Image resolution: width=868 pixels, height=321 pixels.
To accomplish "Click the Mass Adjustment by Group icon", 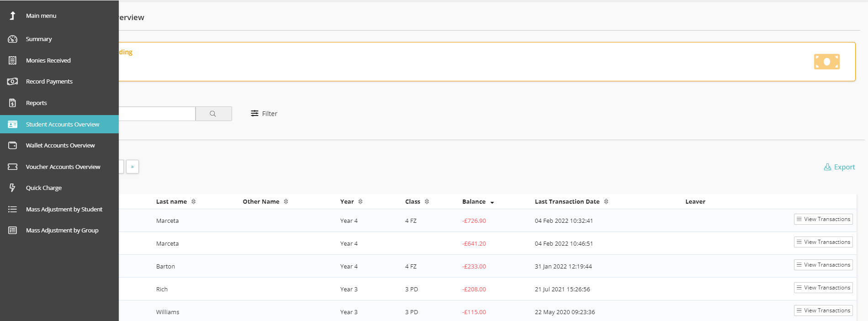I will (x=12, y=230).
